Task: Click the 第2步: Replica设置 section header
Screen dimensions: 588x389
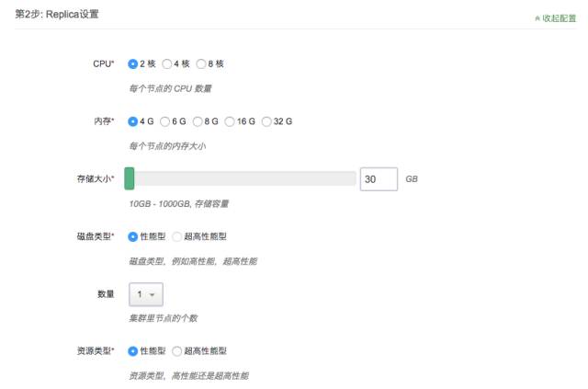Action: pos(57,15)
